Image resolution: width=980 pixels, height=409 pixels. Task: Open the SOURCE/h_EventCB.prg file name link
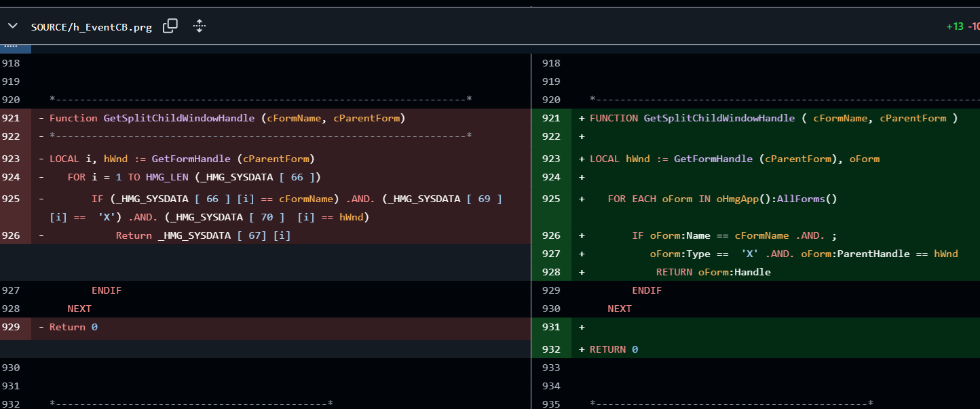pyautogui.click(x=92, y=27)
